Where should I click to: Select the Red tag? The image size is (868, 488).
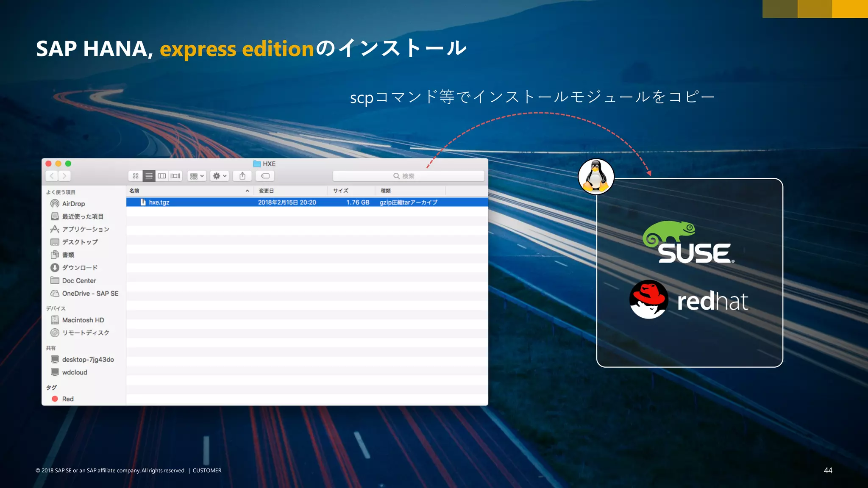click(x=67, y=399)
